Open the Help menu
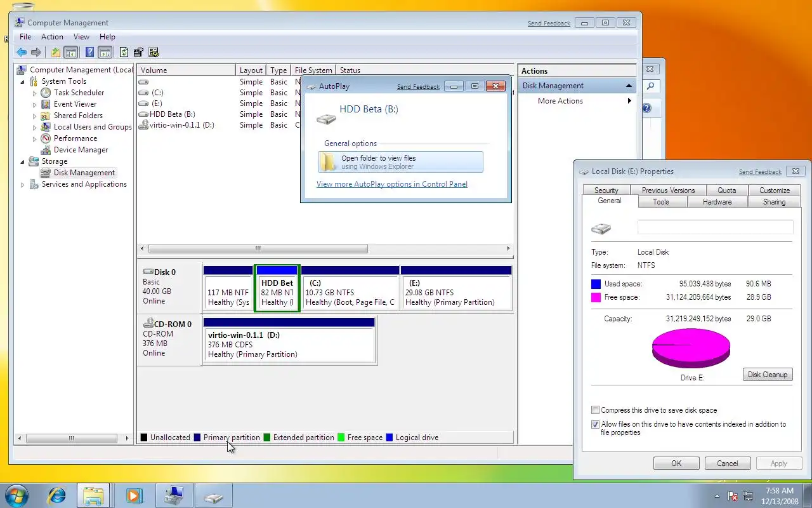812x508 pixels. point(107,37)
